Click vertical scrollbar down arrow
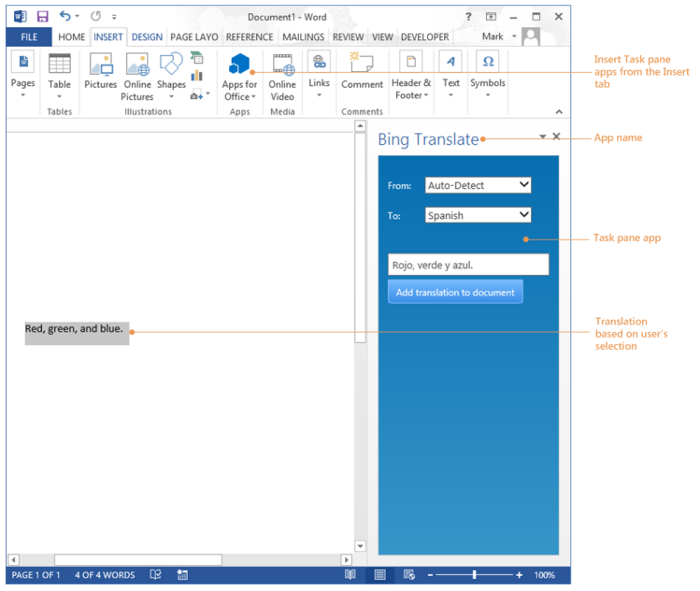Image resolution: width=700 pixels, height=591 pixels. 360,545
